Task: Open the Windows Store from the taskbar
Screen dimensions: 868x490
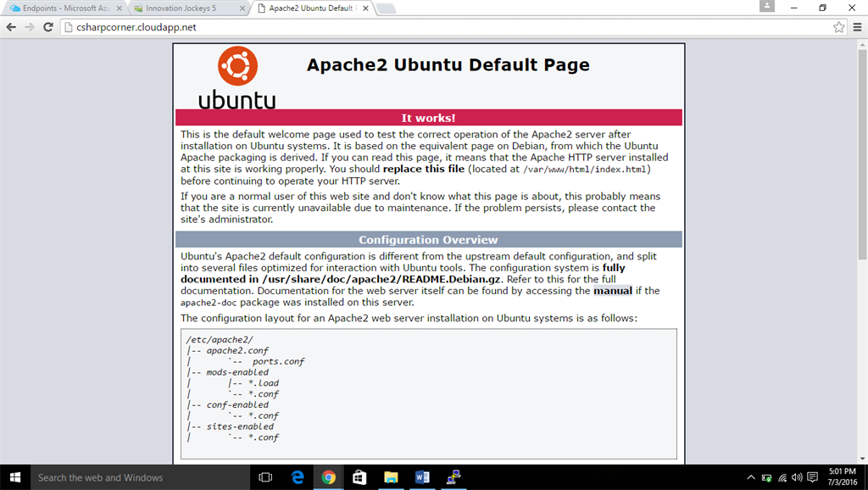Action: pyautogui.click(x=359, y=477)
